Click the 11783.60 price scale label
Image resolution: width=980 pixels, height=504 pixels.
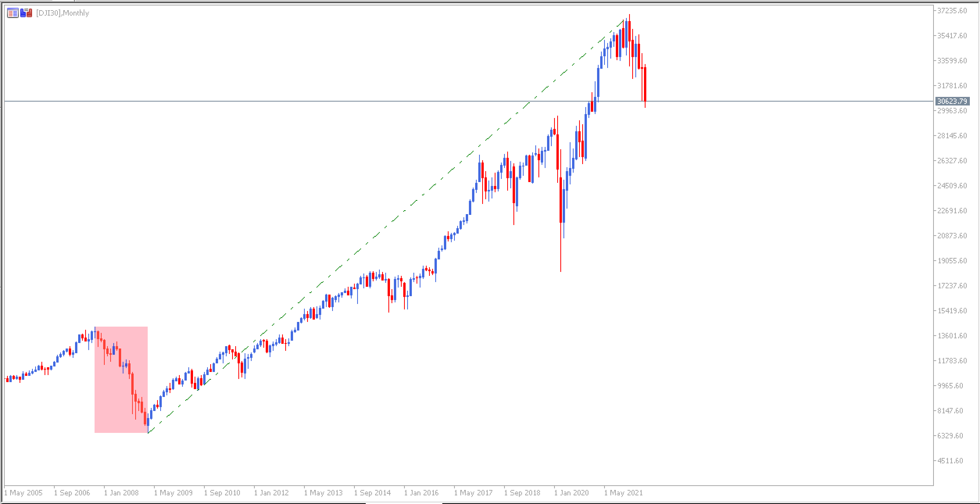point(952,361)
